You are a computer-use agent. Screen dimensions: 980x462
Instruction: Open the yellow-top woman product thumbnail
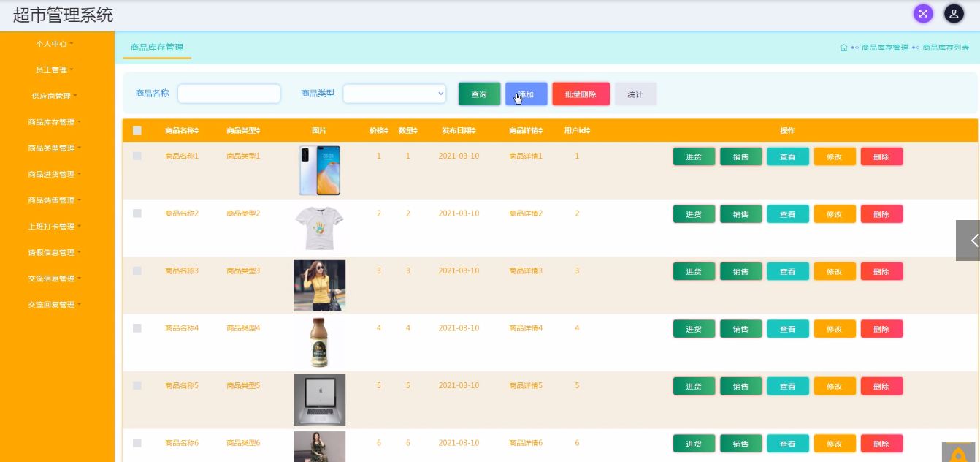(319, 285)
